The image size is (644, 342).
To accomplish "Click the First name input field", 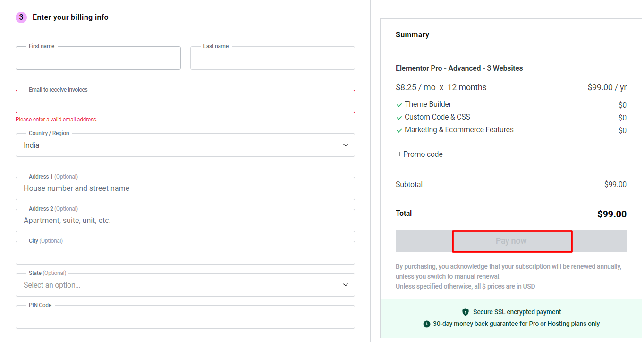I will (x=98, y=58).
